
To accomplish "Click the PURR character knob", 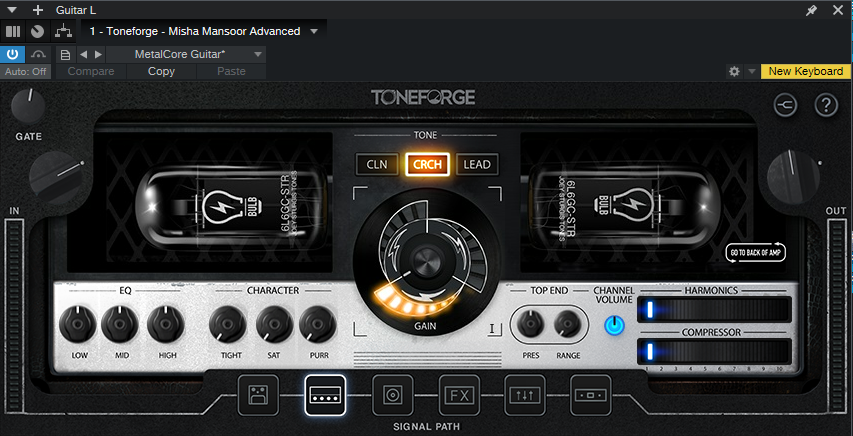I will tap(318, 324).
